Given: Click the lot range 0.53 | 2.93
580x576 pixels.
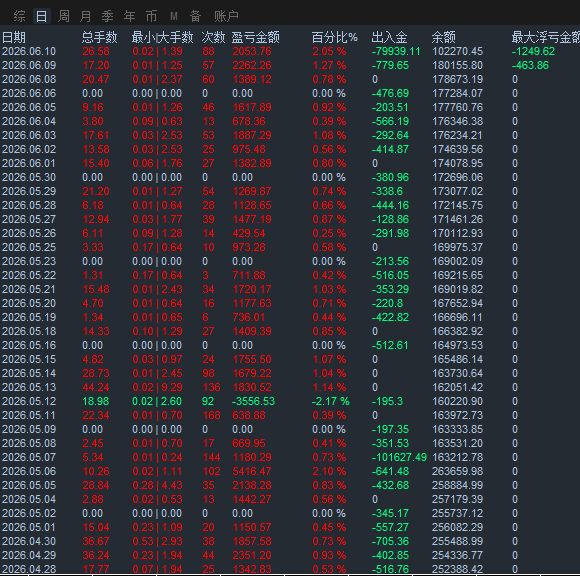Looking at the screenshot, I should coord(157,542).
